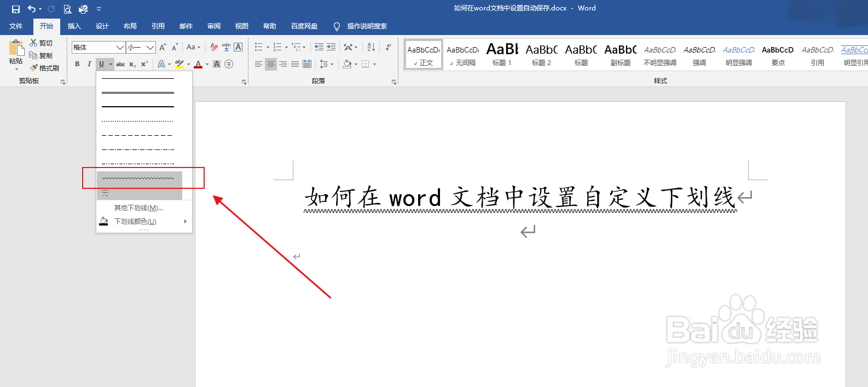
Task: Switch to the 设计 Design tab
Action: pyautogui.click(x=102, y=26)
